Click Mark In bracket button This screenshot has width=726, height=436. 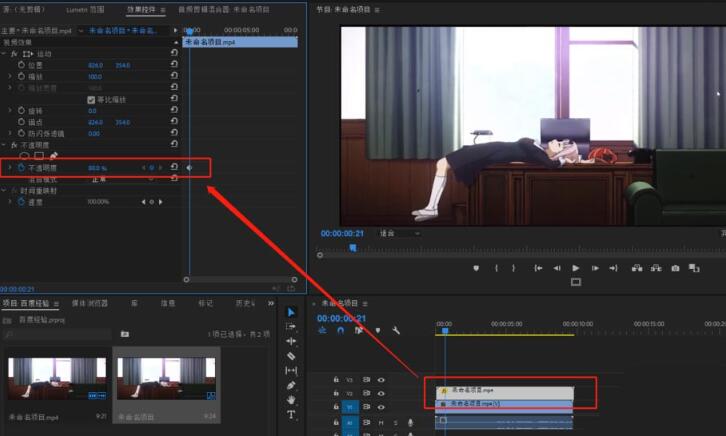496,268
